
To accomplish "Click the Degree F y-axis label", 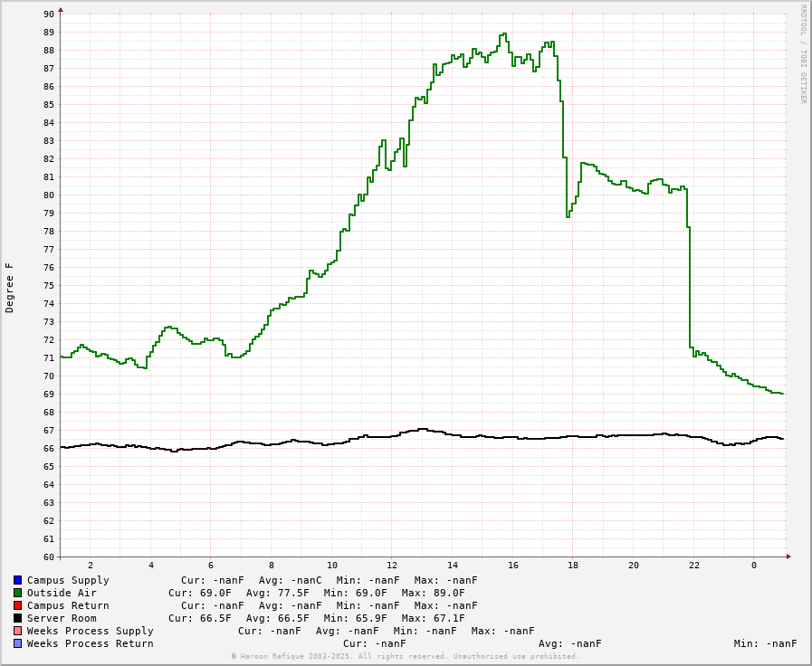I will coord(10,288).
